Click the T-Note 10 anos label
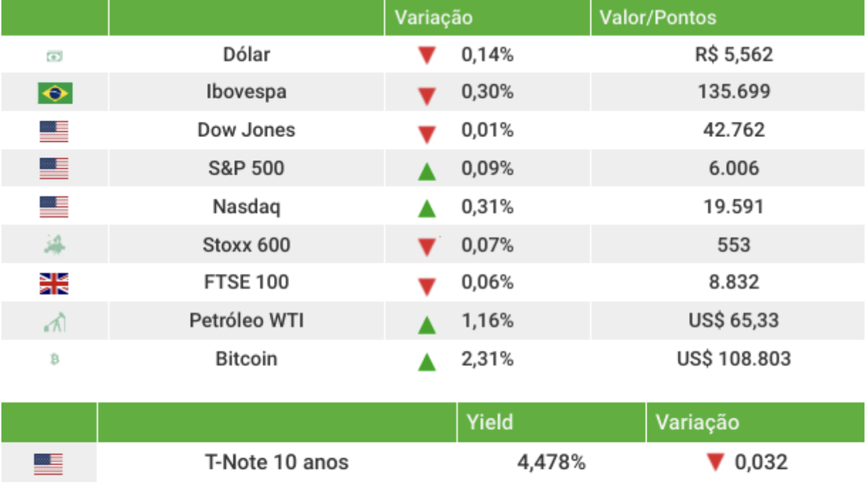This screenshot has width=868, height=488. (x=277, y=463)
